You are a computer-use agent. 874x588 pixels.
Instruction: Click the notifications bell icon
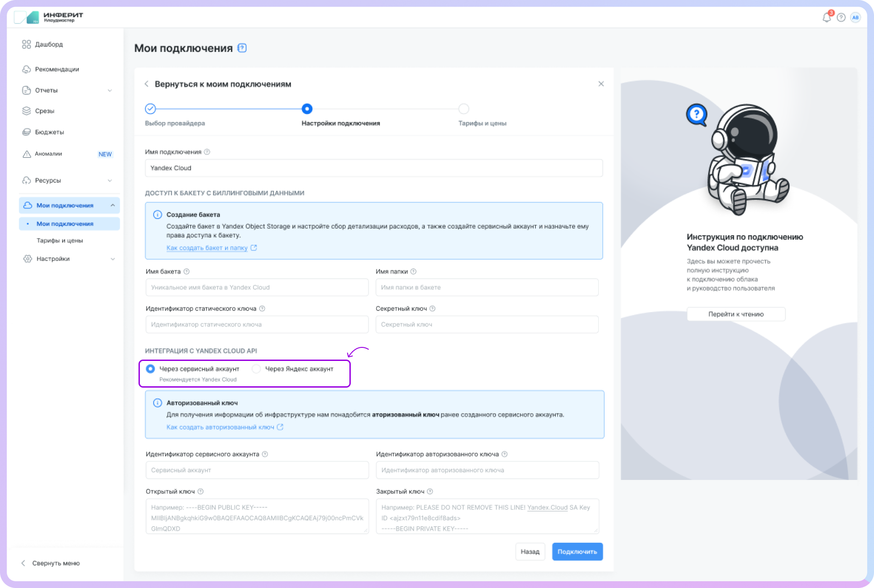(826, 18)
